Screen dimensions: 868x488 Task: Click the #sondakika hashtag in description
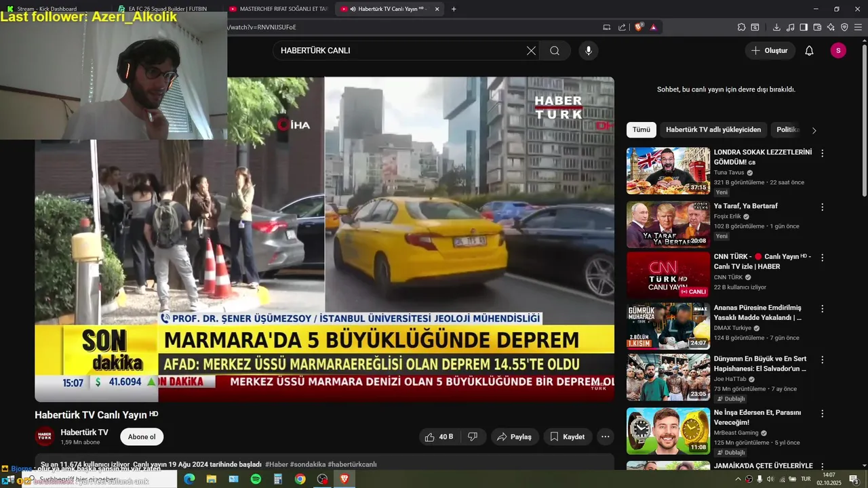coord(308,464)
